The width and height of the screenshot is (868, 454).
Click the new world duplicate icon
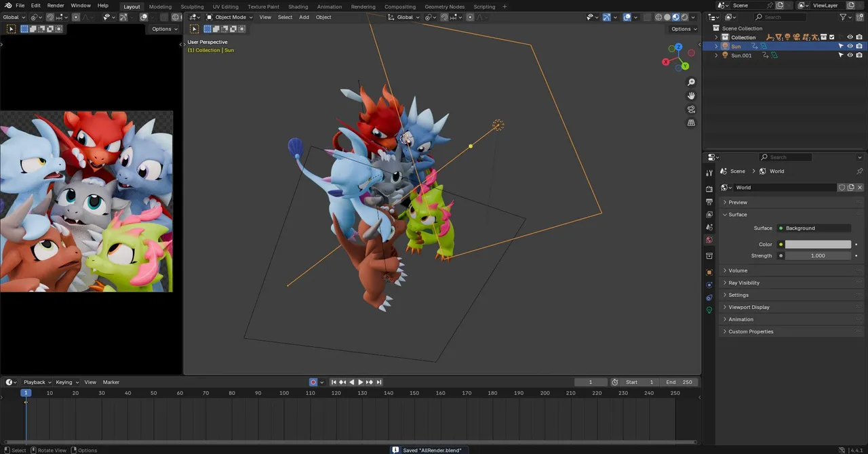pos(850,188)
